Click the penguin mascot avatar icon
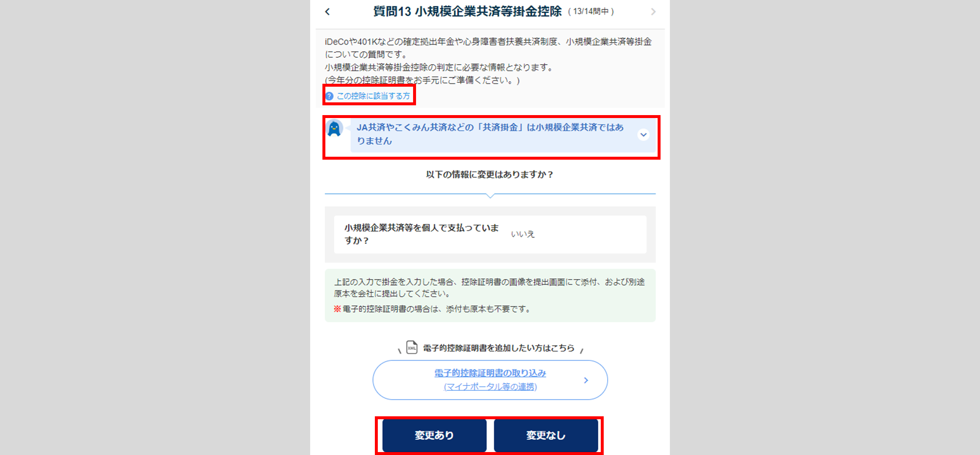Screen dimensions: 980x455 point(334,128)
